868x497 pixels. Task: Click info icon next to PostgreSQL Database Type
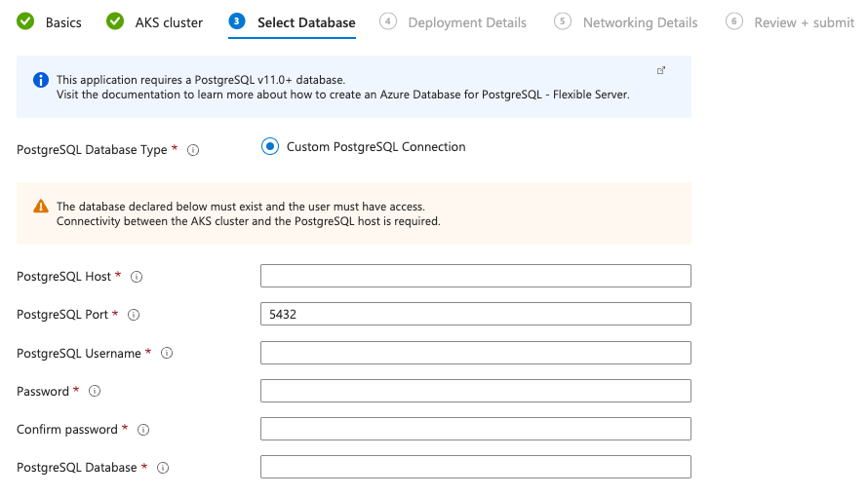coord(193,151)
